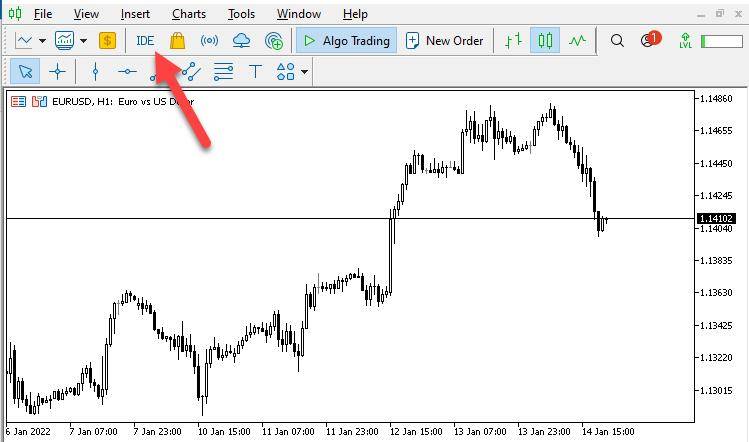Viewport: 749px width, 442px height.
Task: Expand the new chart dropdown arrow
Action: click(42, 41)
